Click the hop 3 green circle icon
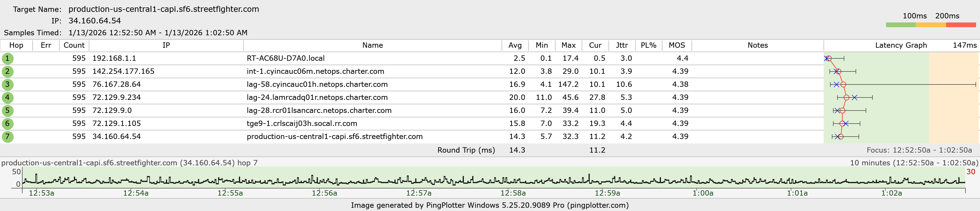This screenshot has width=980, height=211. point(7,84)
